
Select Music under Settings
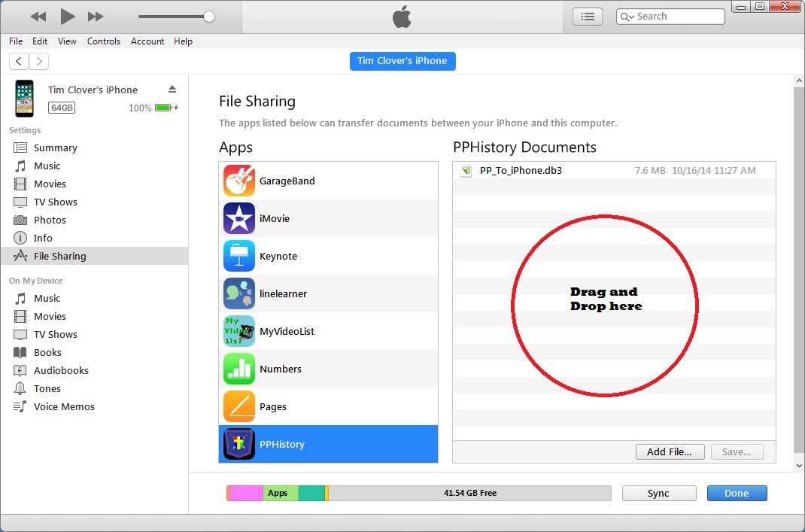pos(47,166)
